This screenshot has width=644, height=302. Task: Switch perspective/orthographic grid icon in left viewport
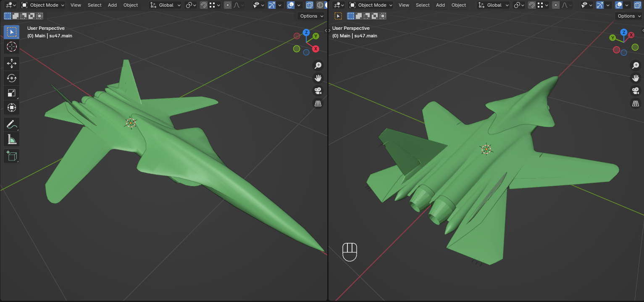pyautogui.click(x=318, y=103)
